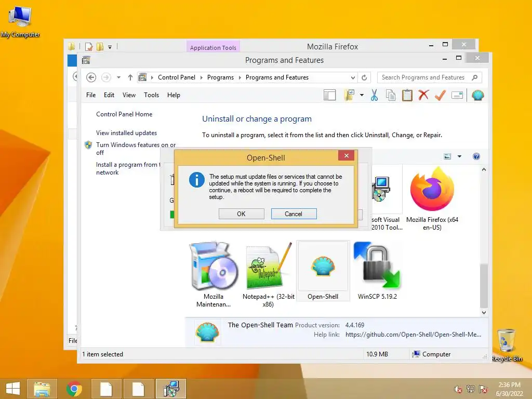Click the scroll up arrow of program list
The height and width of the screenshot is (399, 532).
(484, 169)
